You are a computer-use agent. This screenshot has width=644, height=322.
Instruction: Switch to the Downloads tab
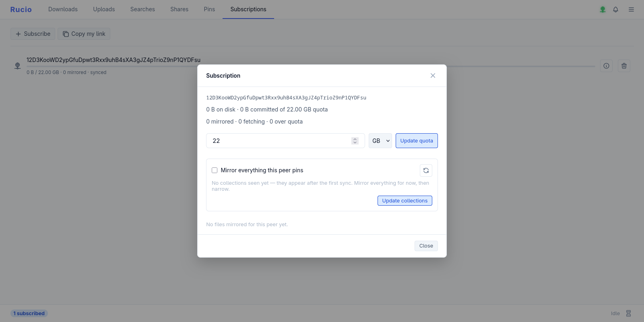tap(63, 9)
